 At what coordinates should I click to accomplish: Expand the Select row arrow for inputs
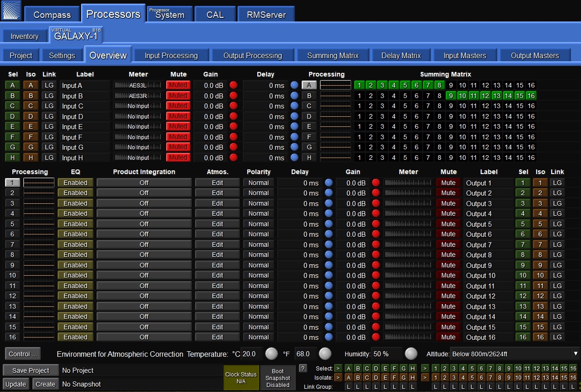(x=338, y=369)
